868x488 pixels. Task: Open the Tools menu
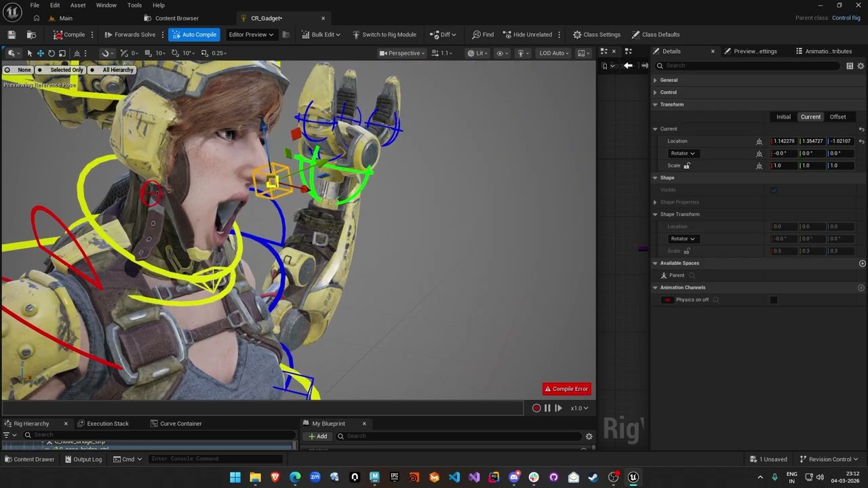tap(134, 5)
